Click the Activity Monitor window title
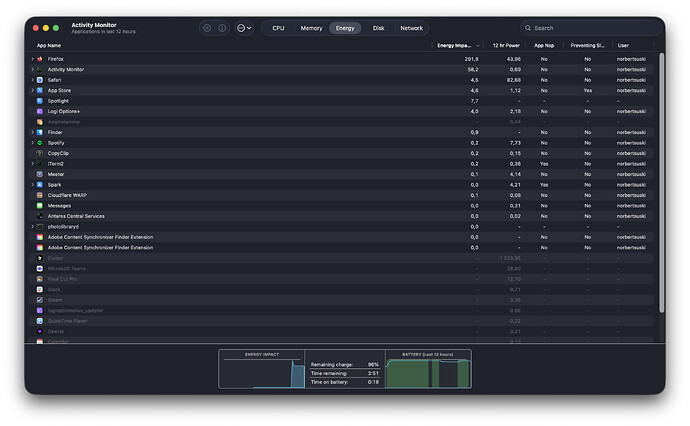690x426 pixels. click(x=94, y=25)
